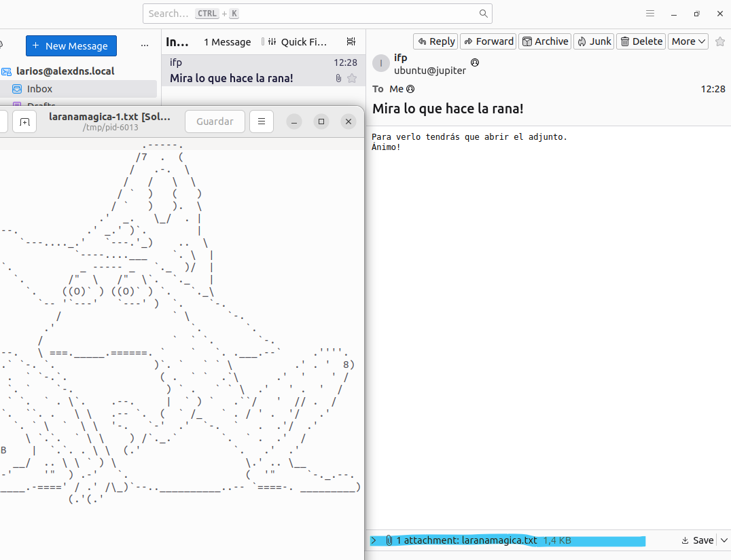The image size is (731, 560).
Task: Open the Save attachment dropdown arrow
Action: click(x=723, y=540)
